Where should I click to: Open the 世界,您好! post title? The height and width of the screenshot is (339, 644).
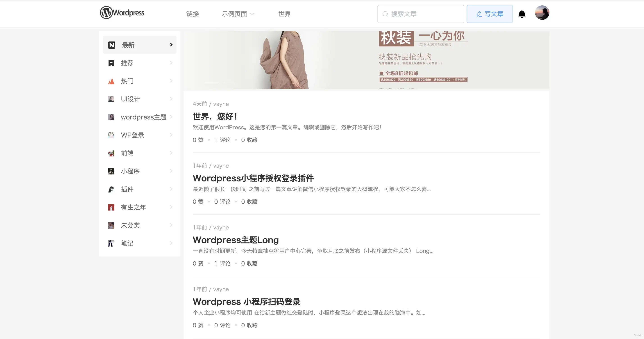tap(215, 116)
